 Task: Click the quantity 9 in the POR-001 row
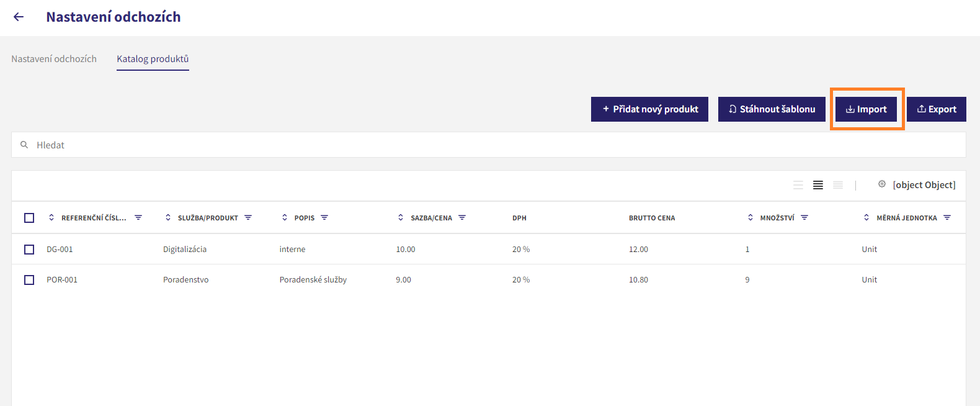(x=747, y=280)
